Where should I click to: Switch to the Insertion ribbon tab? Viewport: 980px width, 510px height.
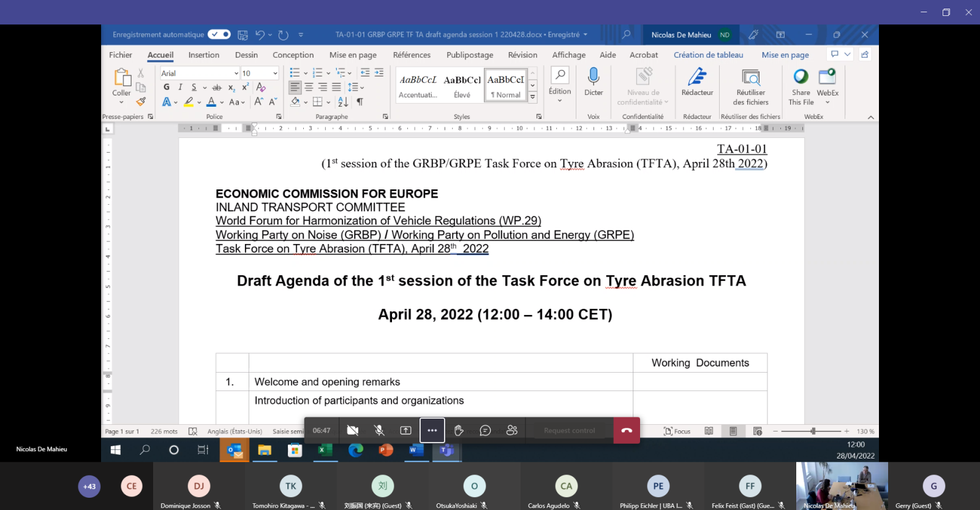click(x=203, y=55)
